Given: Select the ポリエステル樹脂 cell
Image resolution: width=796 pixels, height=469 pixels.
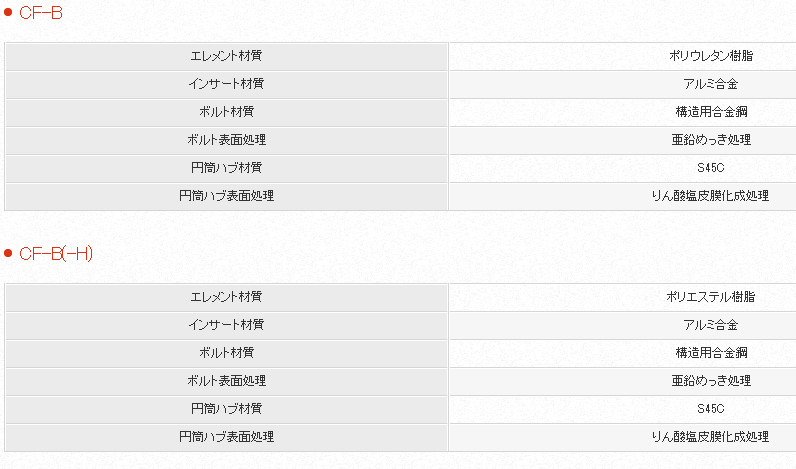Looking at the screenshot, I should pos(711,297).
